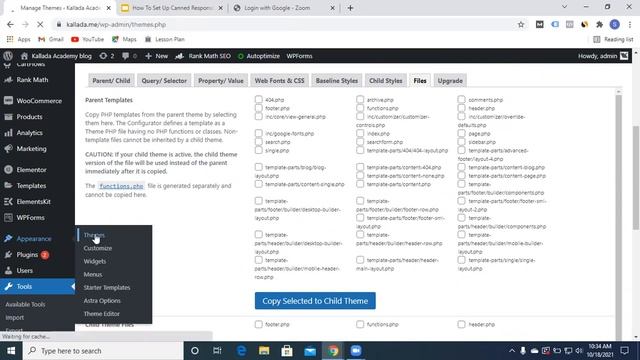Bookmark this page with star icon
Image resolution: width=640 pixels, height=360 pixels.
521,24
